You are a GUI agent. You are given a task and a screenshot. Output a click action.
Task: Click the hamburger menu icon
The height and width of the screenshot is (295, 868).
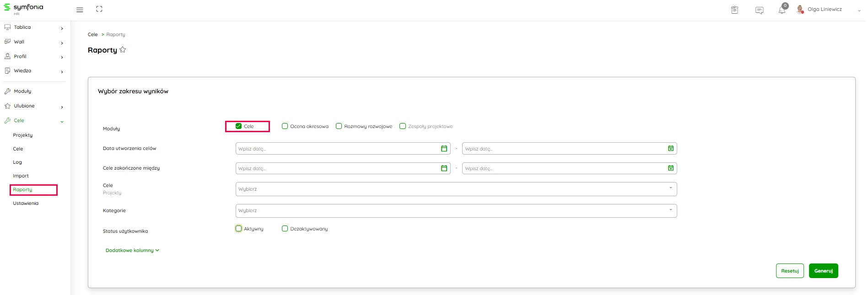coord(80,10)
